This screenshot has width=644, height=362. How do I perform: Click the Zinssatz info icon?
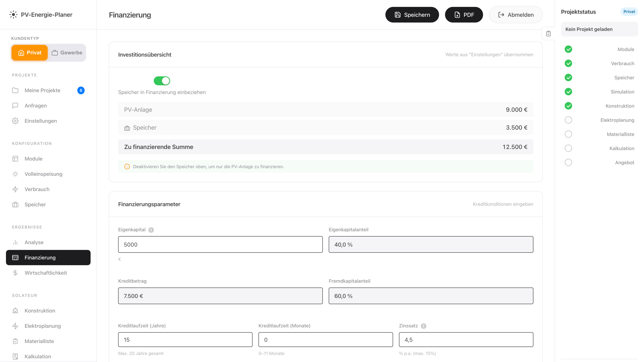[x=423, y=326]
